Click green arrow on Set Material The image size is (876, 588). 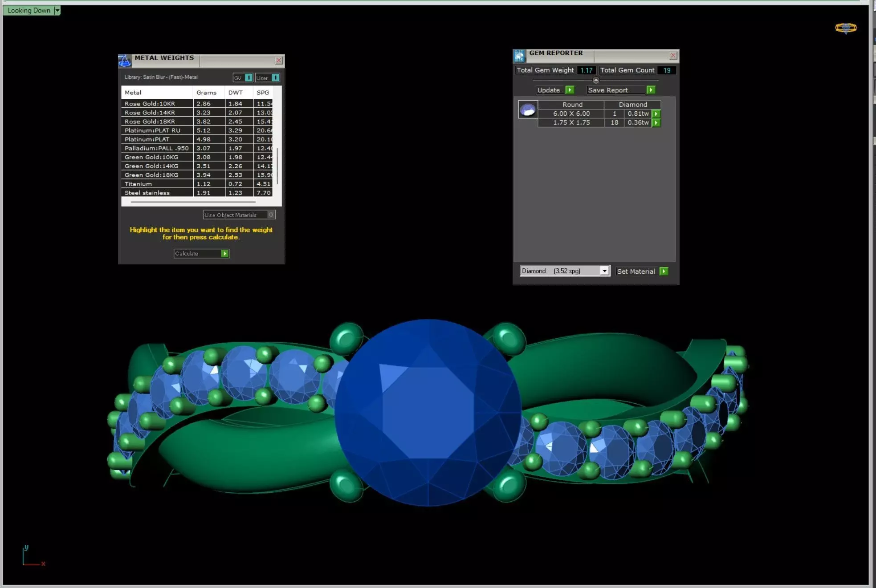[664, 271]
